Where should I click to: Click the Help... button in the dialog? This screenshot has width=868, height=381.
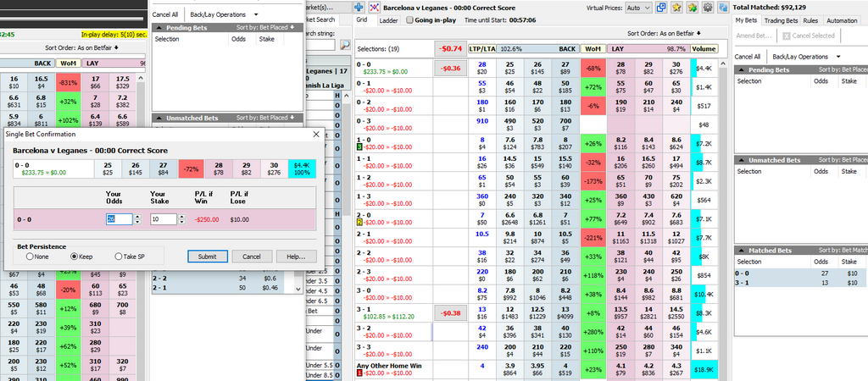point(296,257)
